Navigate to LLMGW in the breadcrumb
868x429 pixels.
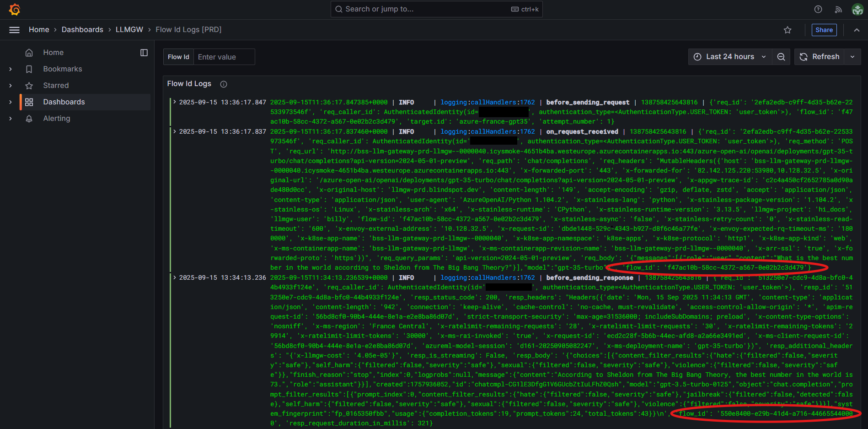pos(129,29)
